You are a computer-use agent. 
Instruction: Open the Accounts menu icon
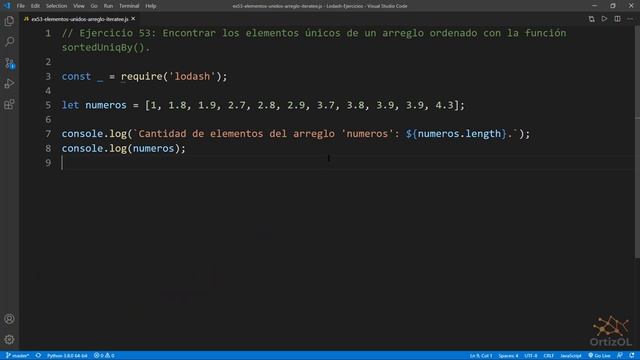9,319
